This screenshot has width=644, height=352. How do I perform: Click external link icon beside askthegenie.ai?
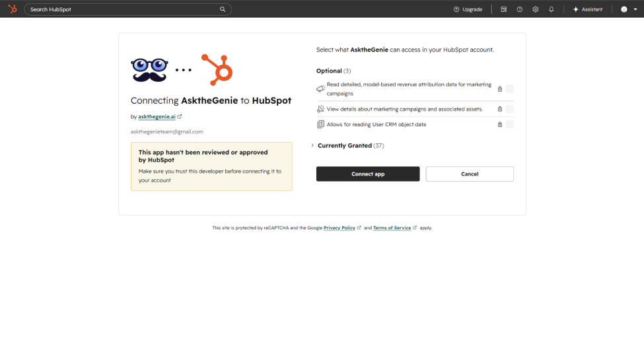180,117
